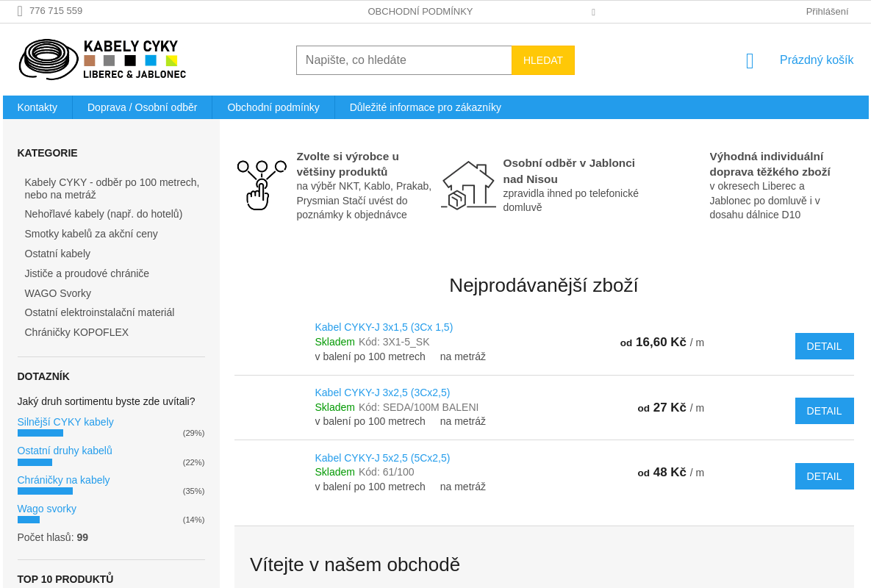Open the Doprava / Osobní odběr menu item
This screenshot has height=588, width=882.
pyautogui.click(x=142, y=107)
